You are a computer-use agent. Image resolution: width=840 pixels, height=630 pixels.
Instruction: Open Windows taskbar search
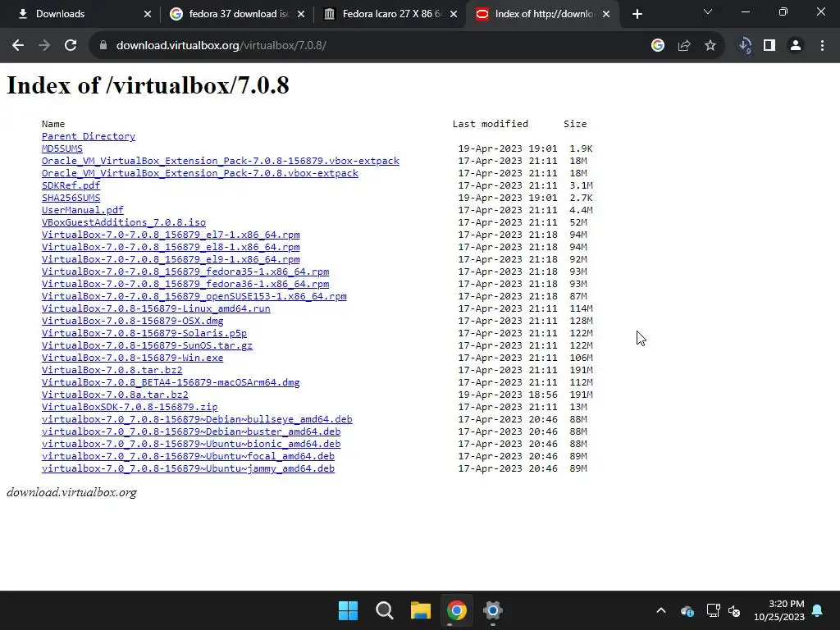(x=384, y=610)
